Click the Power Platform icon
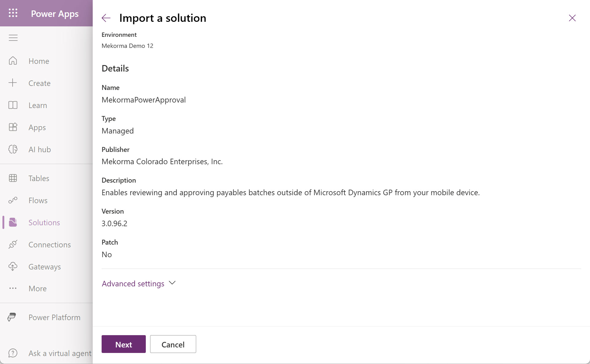Image resolution: width=590 pixels, height=364 pixels. tap(12, 317)
